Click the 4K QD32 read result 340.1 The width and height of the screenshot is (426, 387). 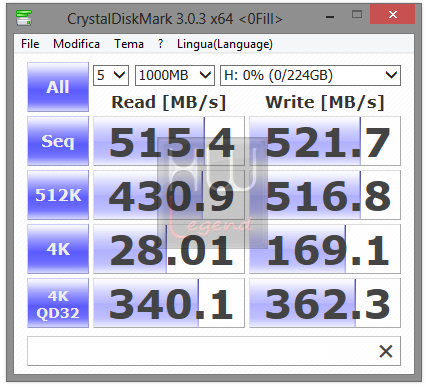(x=169, y=303)
